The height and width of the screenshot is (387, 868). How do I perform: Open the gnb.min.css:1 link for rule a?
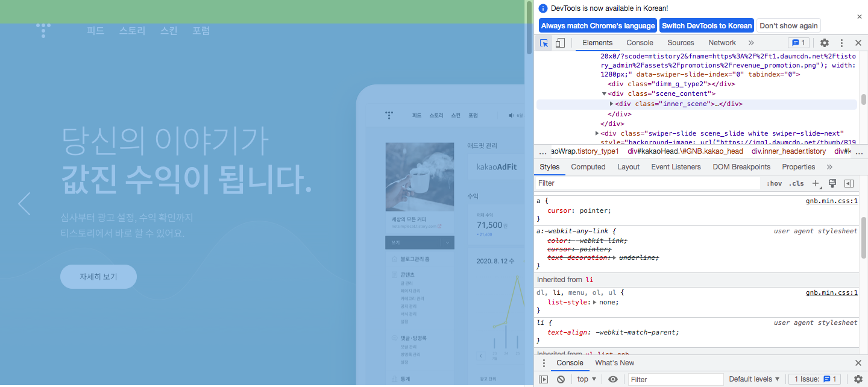(831, 201)
